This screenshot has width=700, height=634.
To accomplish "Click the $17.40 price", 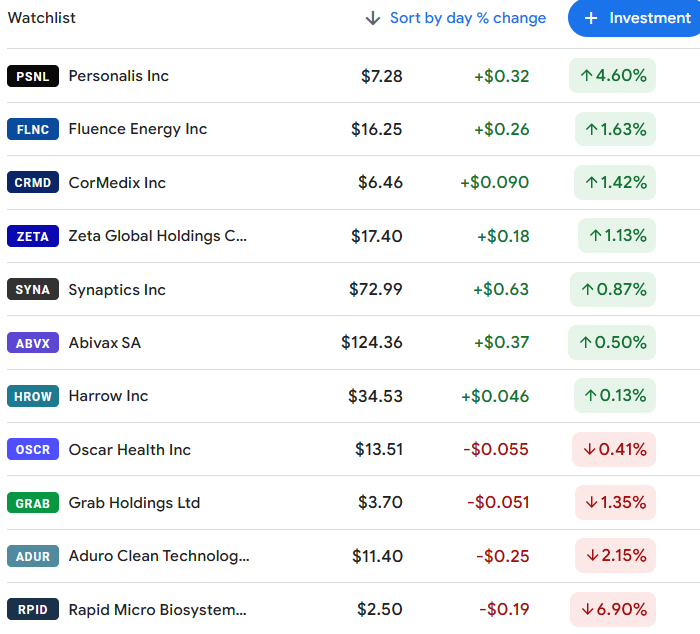I will (376, 236).
